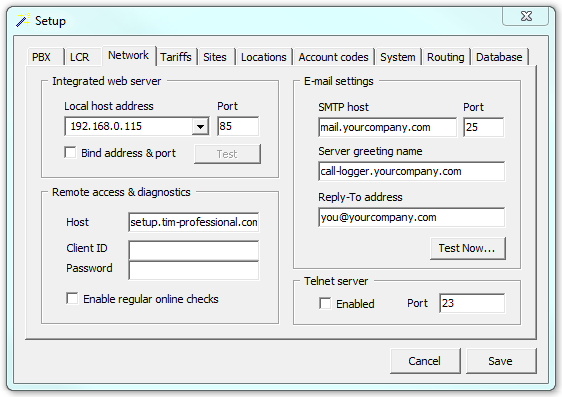
Task: Click the web server Port field showing 85
Action: (238, 126)
